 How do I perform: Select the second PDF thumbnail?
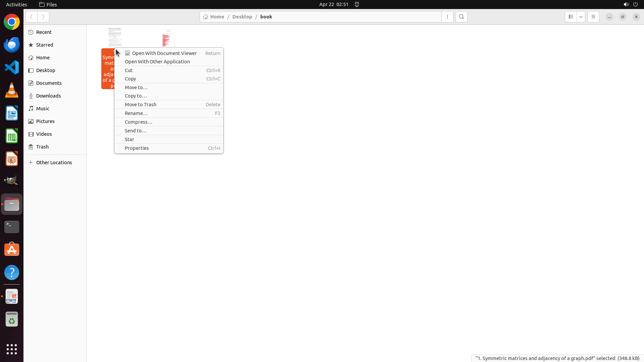[168, 38]
